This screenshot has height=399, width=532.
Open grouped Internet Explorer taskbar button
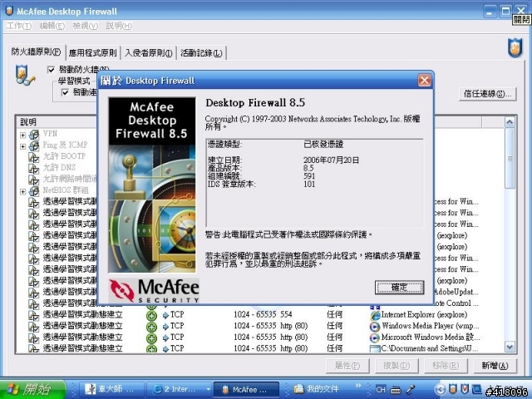click(180, 389)
